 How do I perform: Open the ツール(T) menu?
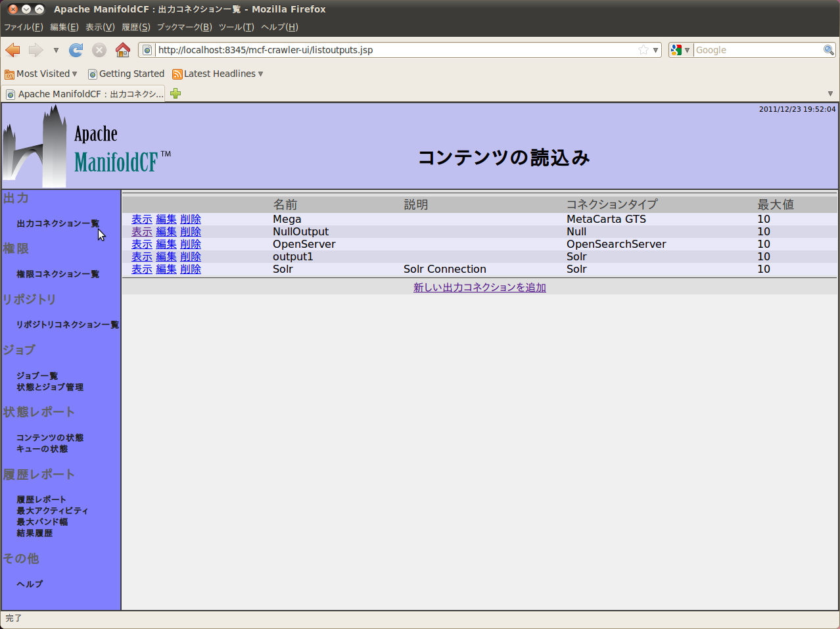236,27
